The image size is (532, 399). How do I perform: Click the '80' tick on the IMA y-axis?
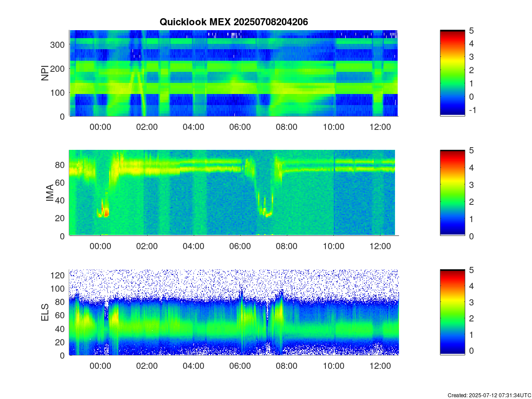(61, 164)
